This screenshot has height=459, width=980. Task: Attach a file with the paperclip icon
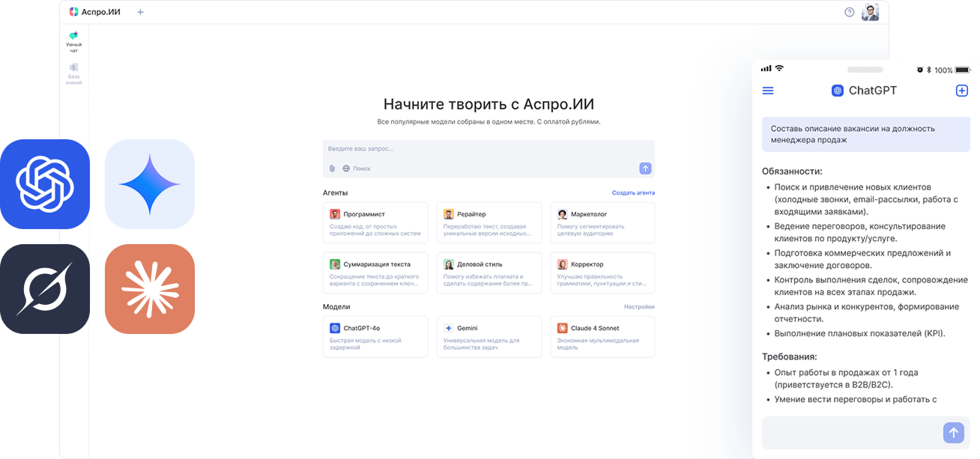click(332, 168)
